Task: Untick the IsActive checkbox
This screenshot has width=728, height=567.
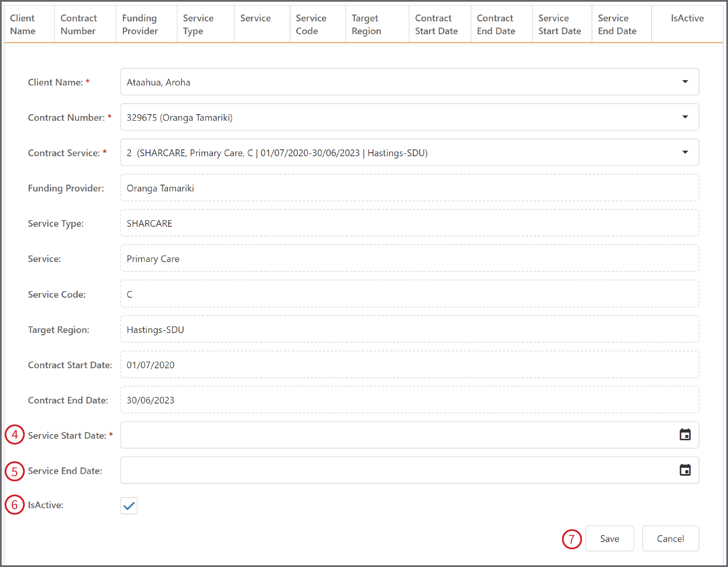Action: pyautogui.click(x=129, y=506)
